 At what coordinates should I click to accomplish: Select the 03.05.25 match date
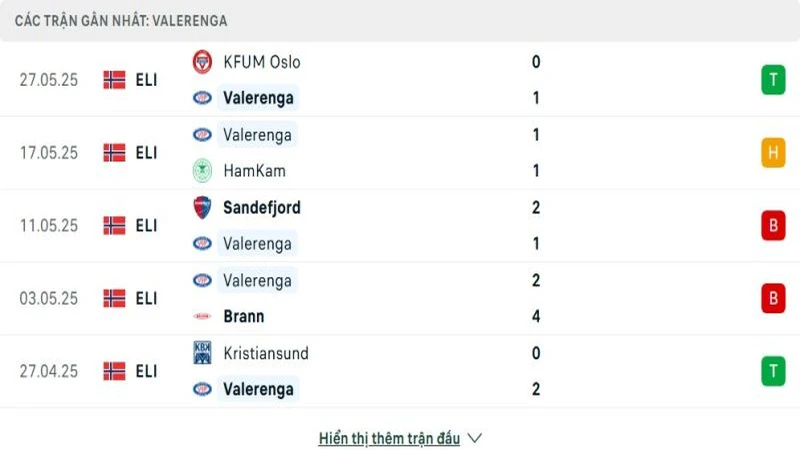[48, 298]
